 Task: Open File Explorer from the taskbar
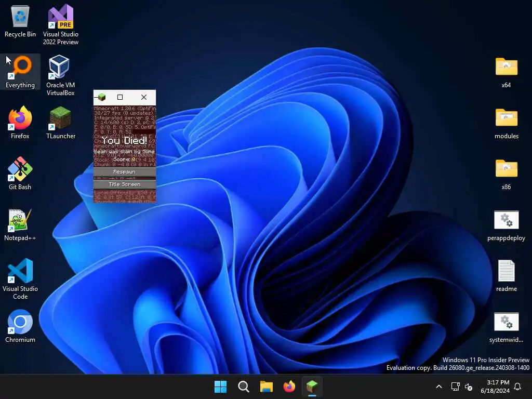(x=267, y=387)
